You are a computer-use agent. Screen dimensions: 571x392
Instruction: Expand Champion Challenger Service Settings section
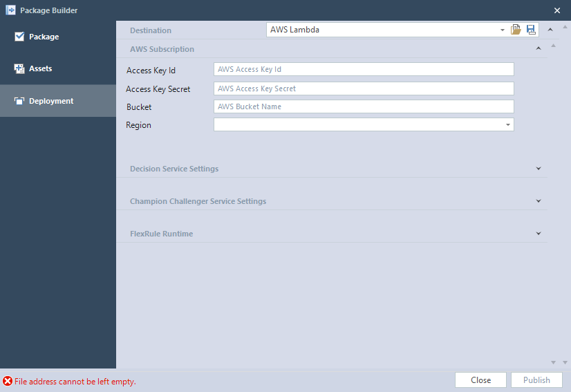(539, 200)
